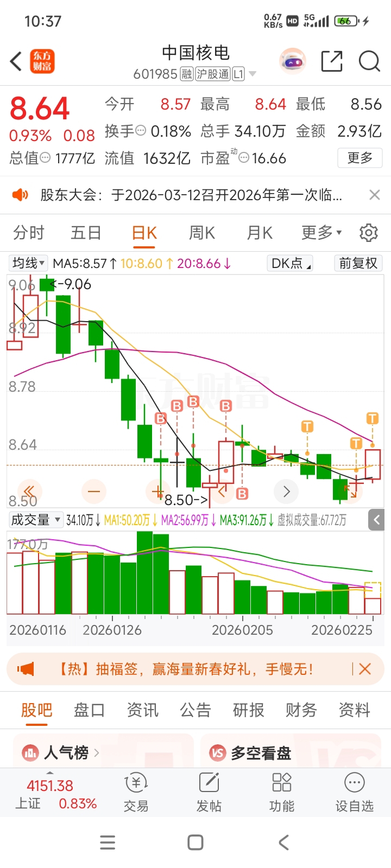391x868 pixels.
Task: Open the 抽福签 promotion link
Action: pyautogui.click(x=186, y=669)
